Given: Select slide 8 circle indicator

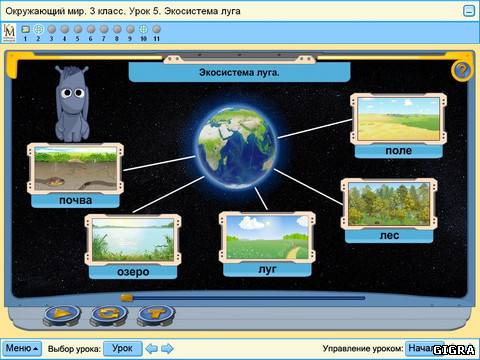Looking at the screenshot, I should [117, 29].
